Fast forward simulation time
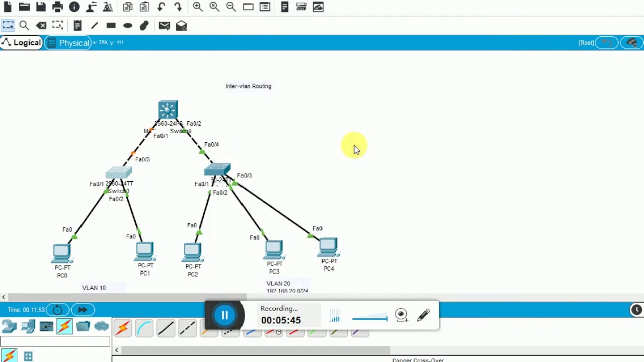This screenshot has width=644, height=362. click(x=83, y=310)
